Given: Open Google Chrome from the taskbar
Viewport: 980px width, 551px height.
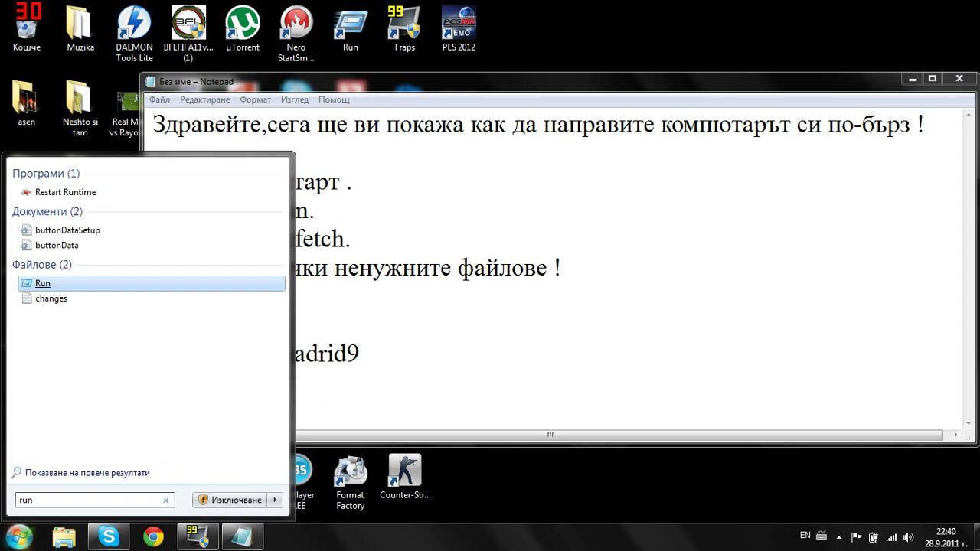Looking at the screenshot, I should [x=153, y=537].
